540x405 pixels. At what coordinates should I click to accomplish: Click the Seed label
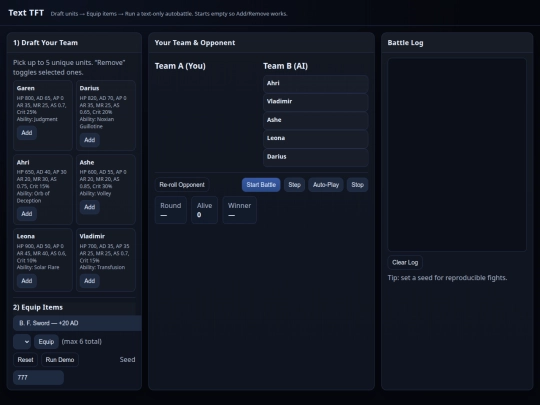click(x=127, y=360)
